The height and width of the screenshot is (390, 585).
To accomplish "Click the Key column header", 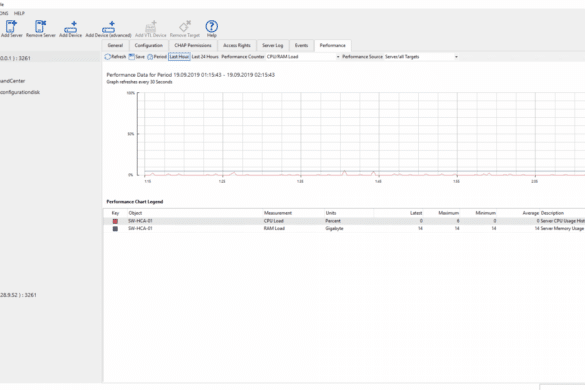I will tap(115, 213).
